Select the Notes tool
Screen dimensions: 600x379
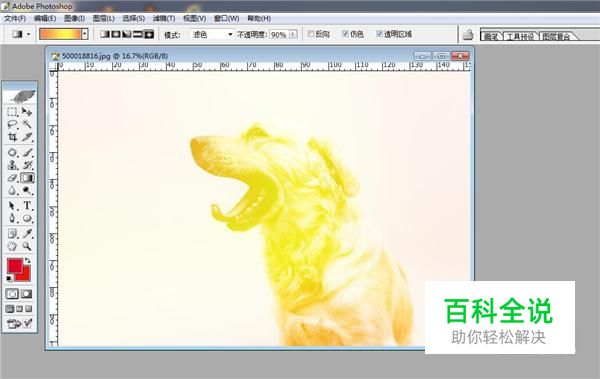(x=12, y=234)
